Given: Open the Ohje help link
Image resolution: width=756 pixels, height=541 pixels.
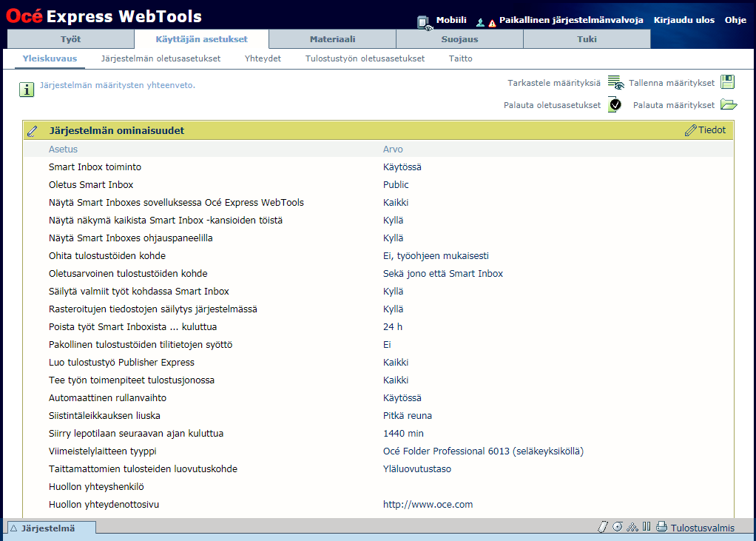Looking at the screenshot, I should click(x=736, y=20).
